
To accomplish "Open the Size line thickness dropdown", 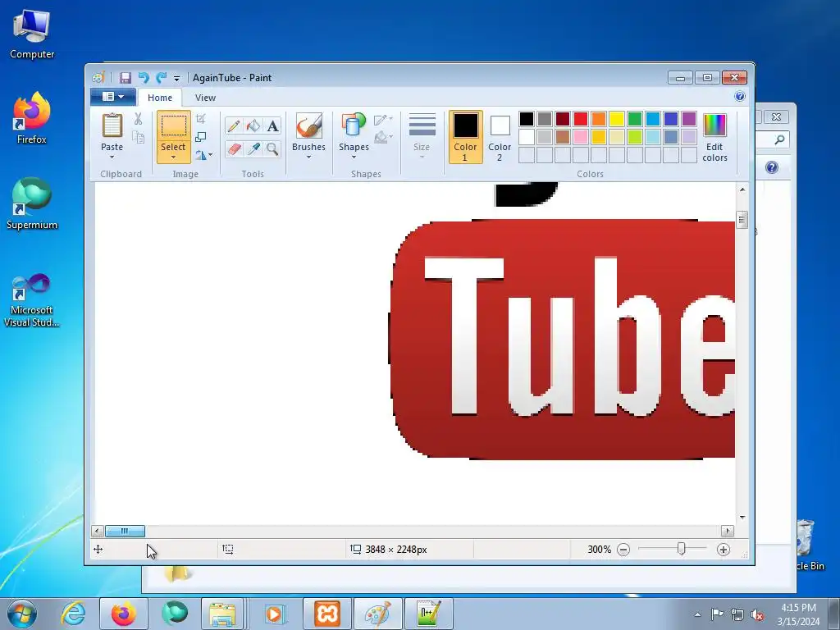I will (422, 137).
